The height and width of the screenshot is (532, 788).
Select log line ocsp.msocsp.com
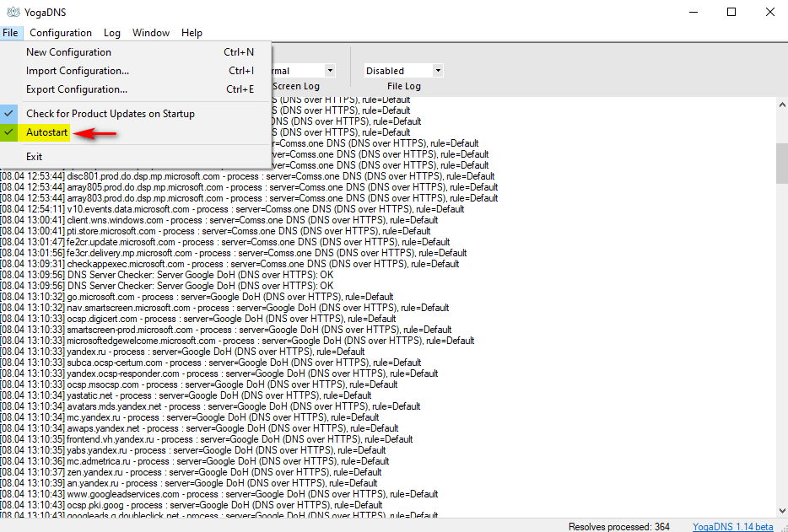(199, 384)
